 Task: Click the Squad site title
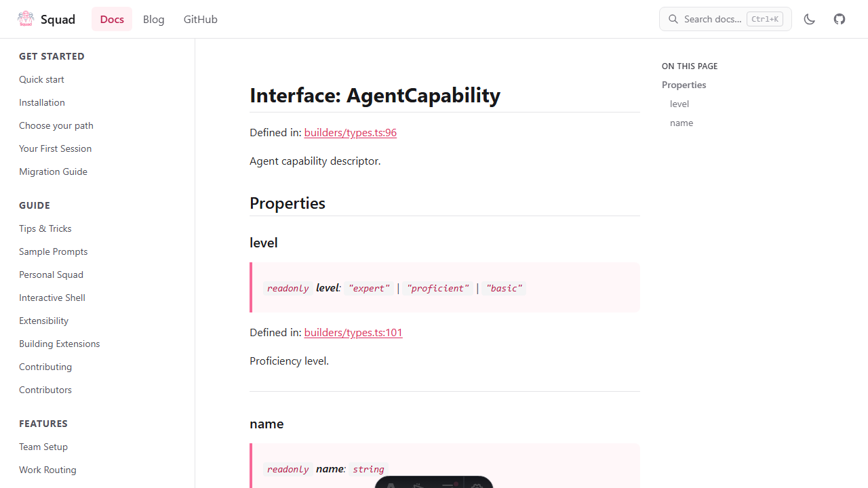click(58, 19)
